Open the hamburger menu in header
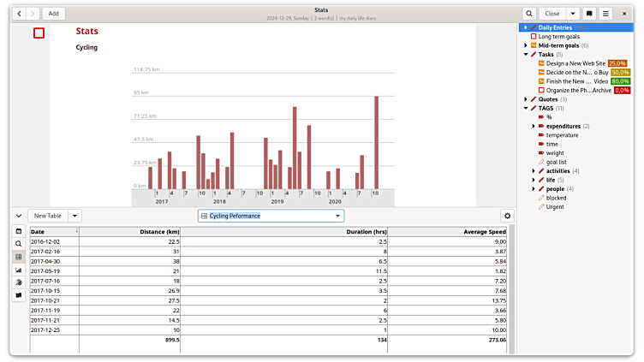Image resolution: width=644 pixels, height=362 pixels. point(605,14)
